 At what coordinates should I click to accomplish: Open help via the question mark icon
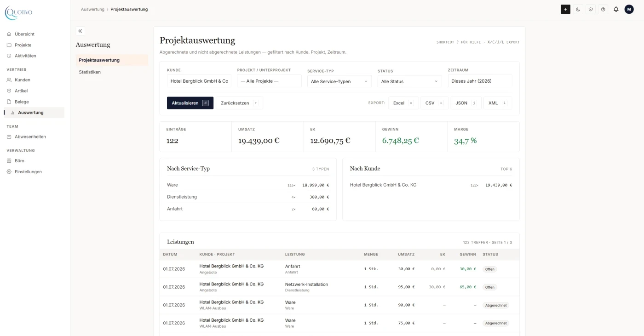click(x=603, y=9)
